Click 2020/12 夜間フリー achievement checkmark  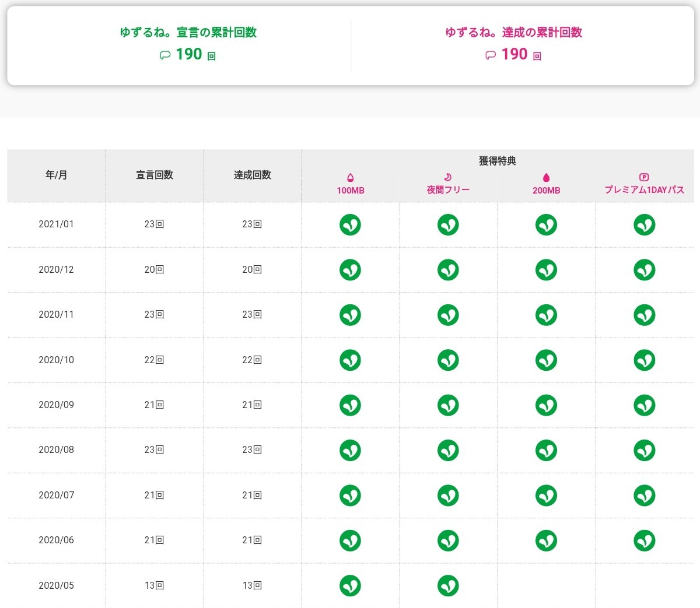[x=448, y=270]
